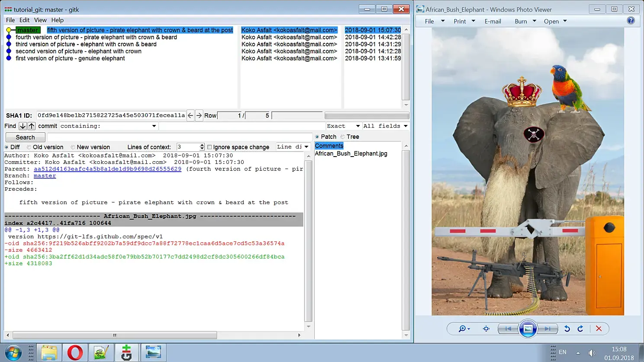Switch file list to Tree view
The width and height of the screenshot is (644, 362).
(342, 137)
